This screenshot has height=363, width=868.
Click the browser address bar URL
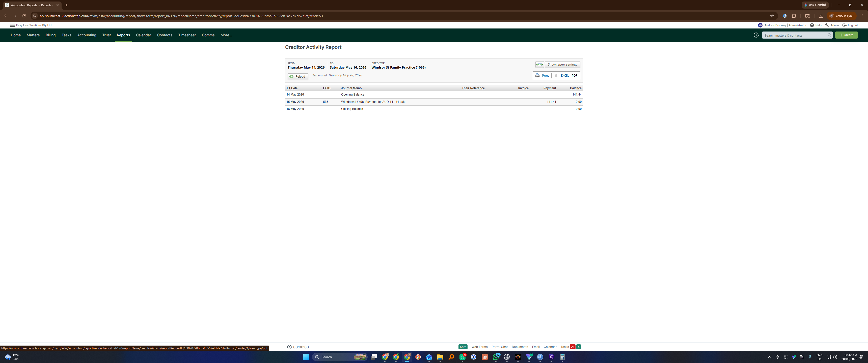point(181,16)
